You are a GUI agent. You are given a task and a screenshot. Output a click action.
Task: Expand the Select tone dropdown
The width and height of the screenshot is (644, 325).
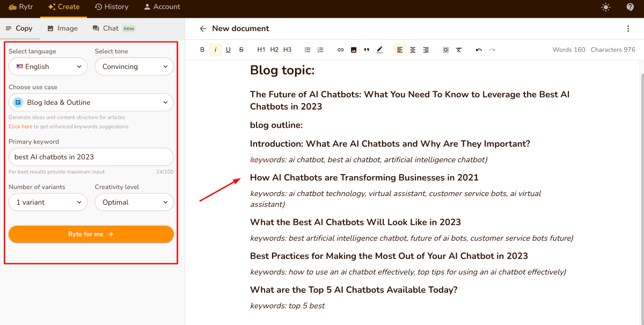pyautogui.click(x=134, y=67)
